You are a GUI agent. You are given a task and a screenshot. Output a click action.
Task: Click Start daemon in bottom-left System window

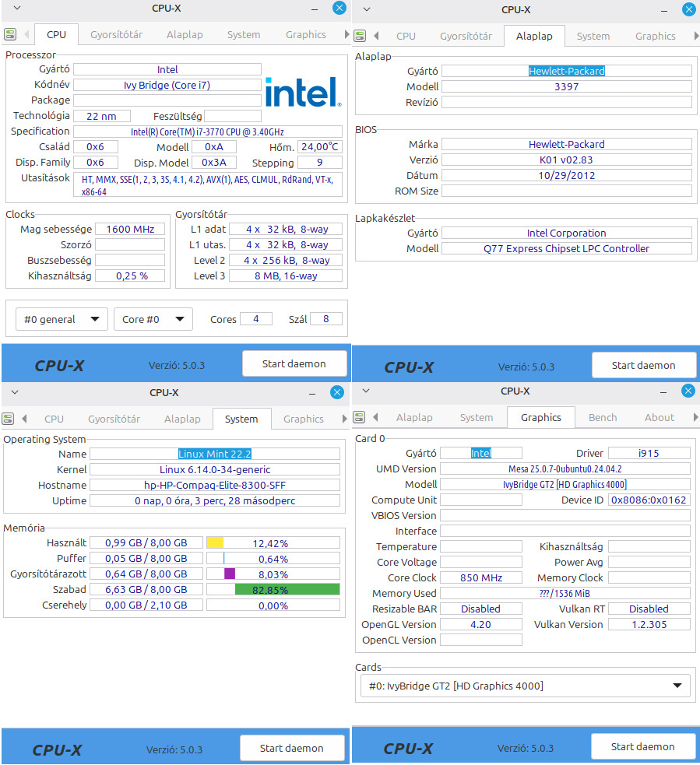(291, 748)
